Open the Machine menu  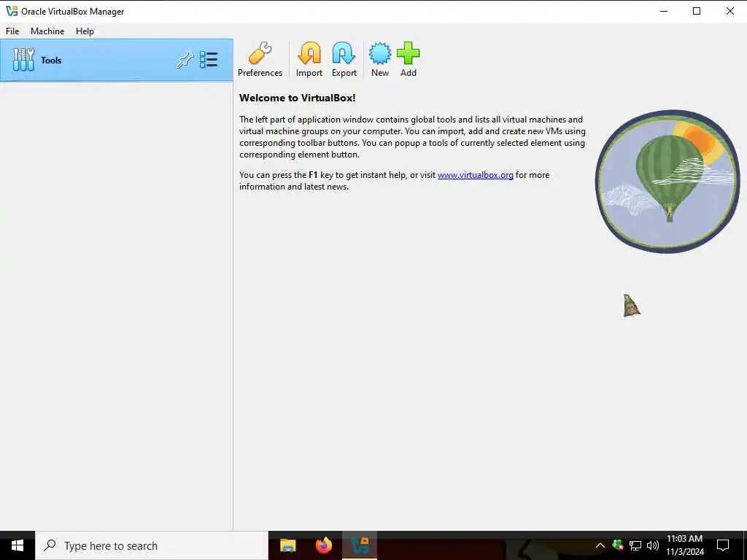coord(47,31)
